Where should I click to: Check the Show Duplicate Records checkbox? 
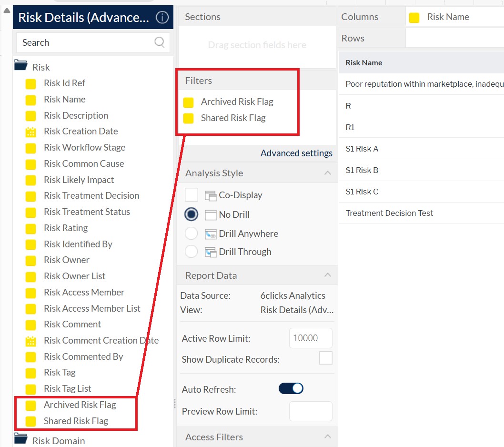[326, 358]
